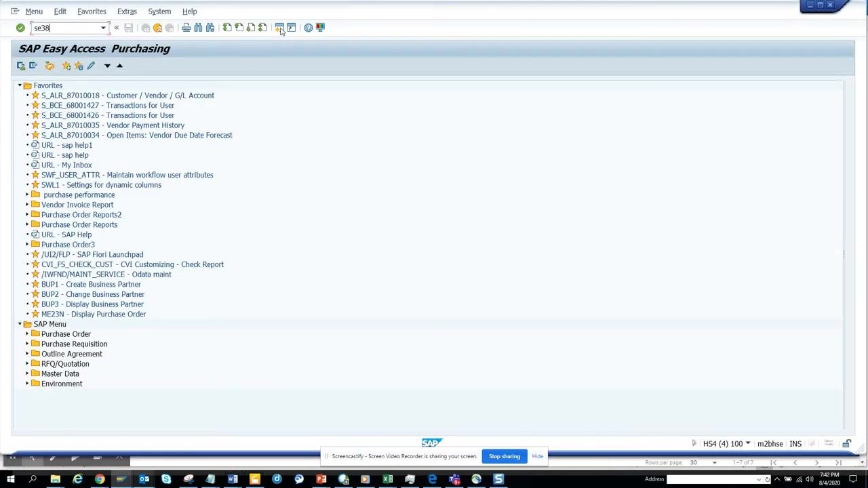Click the Create New Session icon

pyautogui.click(x=279, y=28)
